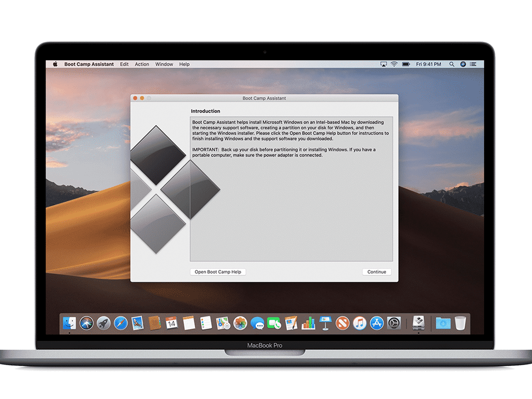
Task: Click Fri 9:41 PM clock in menu bar
Action: [x=429, y=64]
